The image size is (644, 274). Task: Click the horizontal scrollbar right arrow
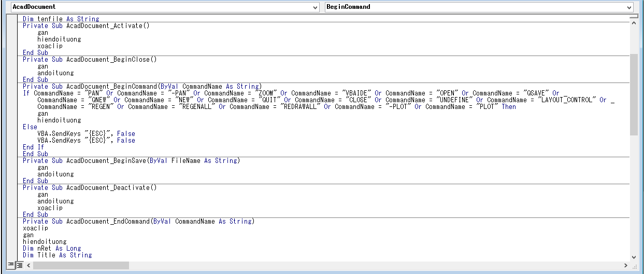click(x=625, y=265)
